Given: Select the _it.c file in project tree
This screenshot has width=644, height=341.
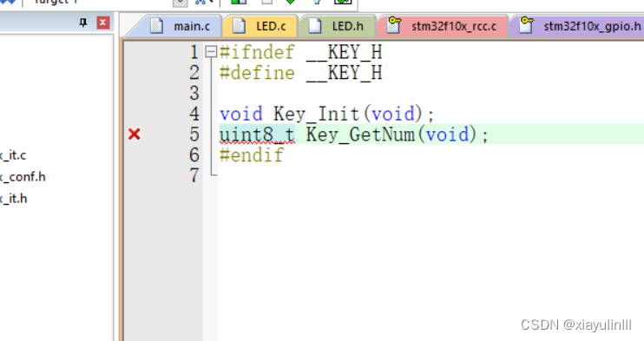Looking at the screenshot, I should 13,155.
